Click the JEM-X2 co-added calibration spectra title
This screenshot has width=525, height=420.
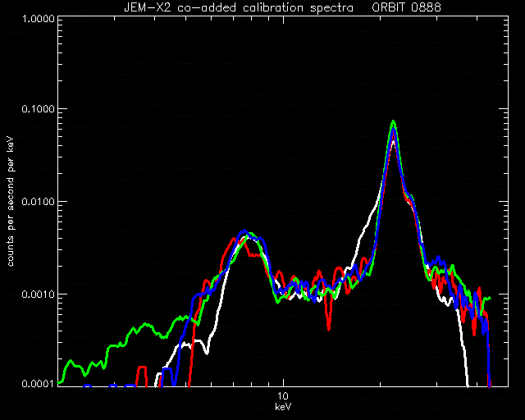(239, 7)
